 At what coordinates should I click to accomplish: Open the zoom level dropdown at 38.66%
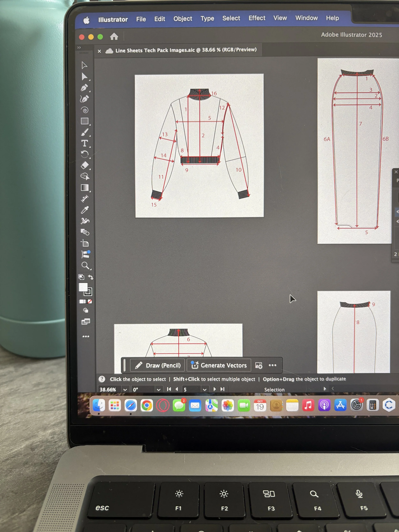125,390
